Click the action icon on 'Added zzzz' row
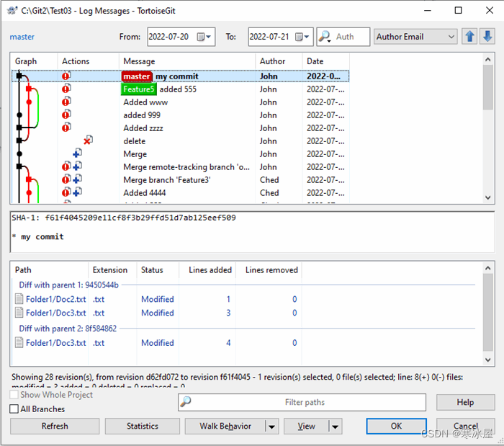Screen dimensions: 504x446 click(x=66, y=128)
